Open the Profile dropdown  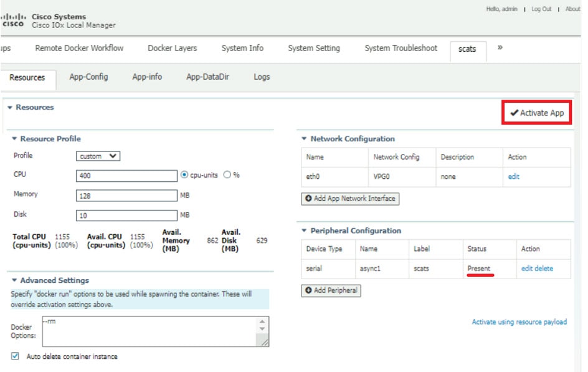click(98, 156)
